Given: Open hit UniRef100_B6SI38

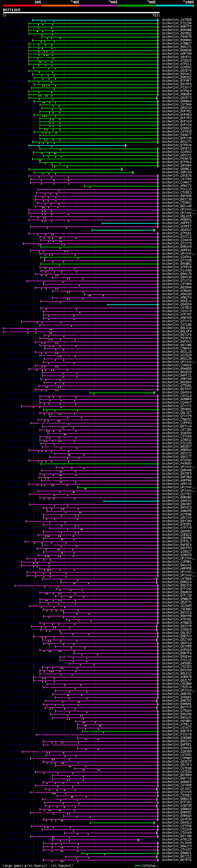Looking at the screenshot, I should click(177, 200).
